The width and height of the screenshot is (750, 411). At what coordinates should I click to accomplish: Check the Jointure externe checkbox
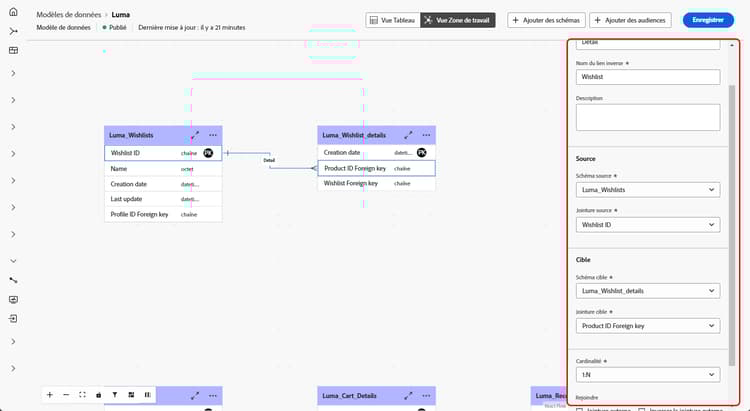coord(580,410)
